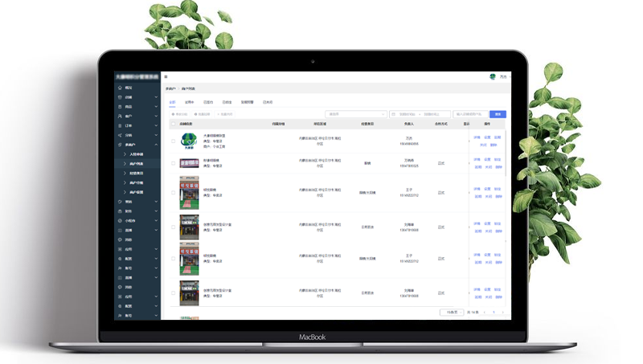Click the 多商户 multi-merchant icon
Viewport: 643px width, 364px height.
point(120,145)
